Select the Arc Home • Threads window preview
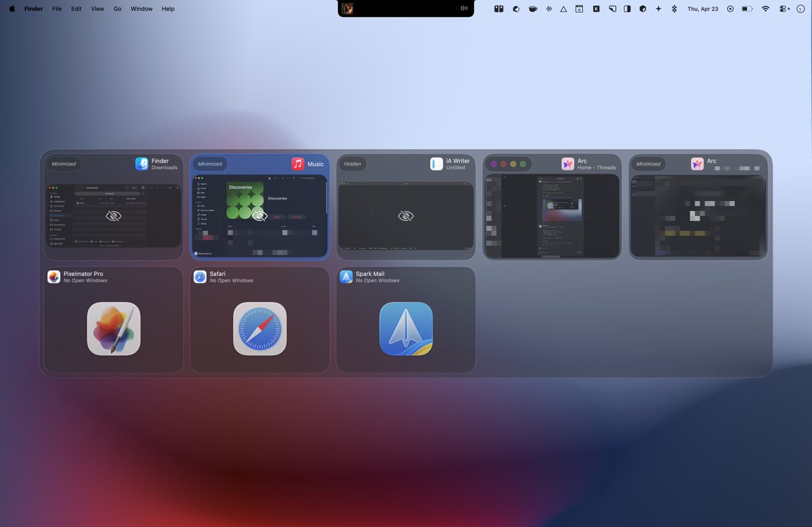812x527 pixels. tap(552, 216)
